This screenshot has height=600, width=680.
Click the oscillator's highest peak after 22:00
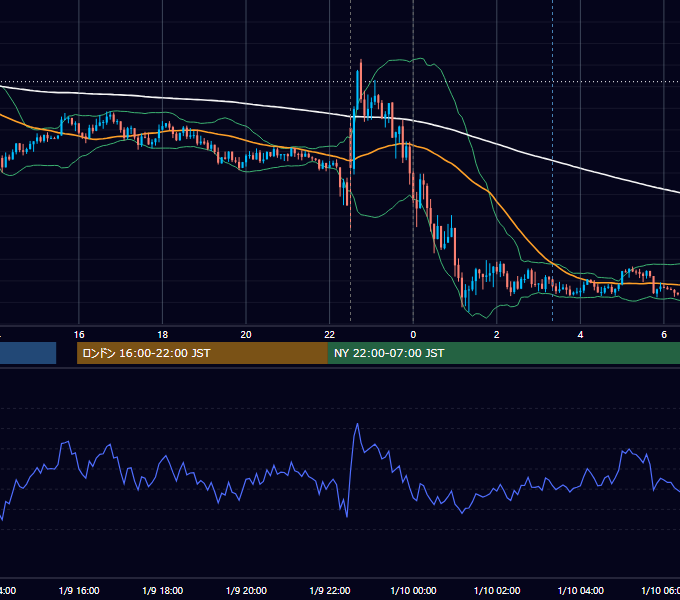click(357, 424)
